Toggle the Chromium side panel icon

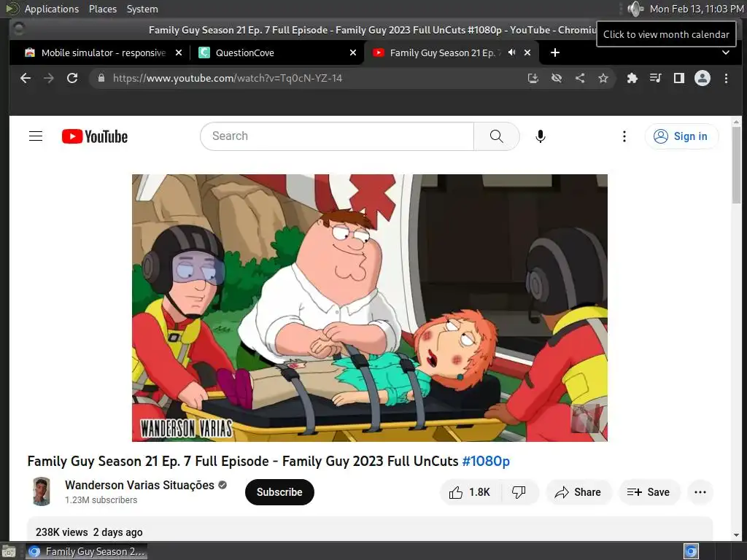[x=679, y=78]
